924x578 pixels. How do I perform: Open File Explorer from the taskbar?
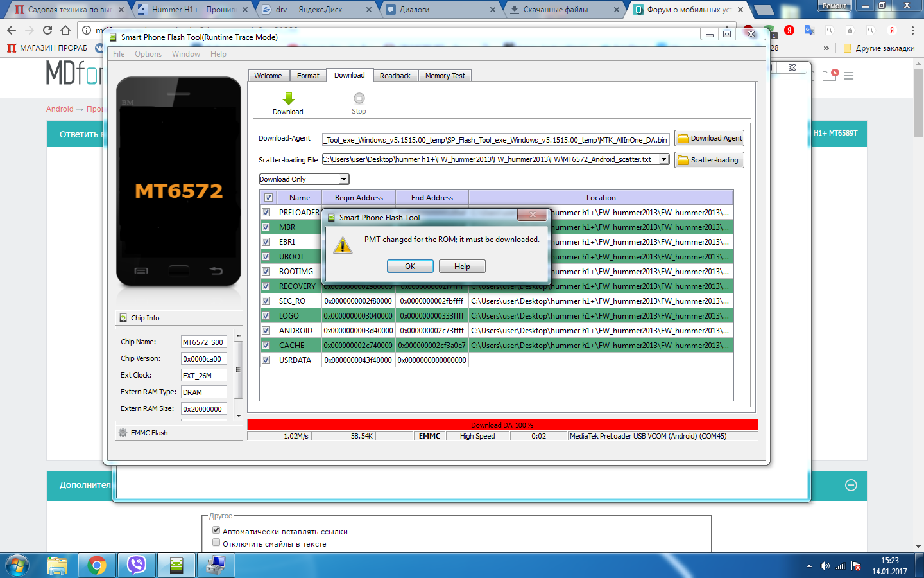(57, 565)
